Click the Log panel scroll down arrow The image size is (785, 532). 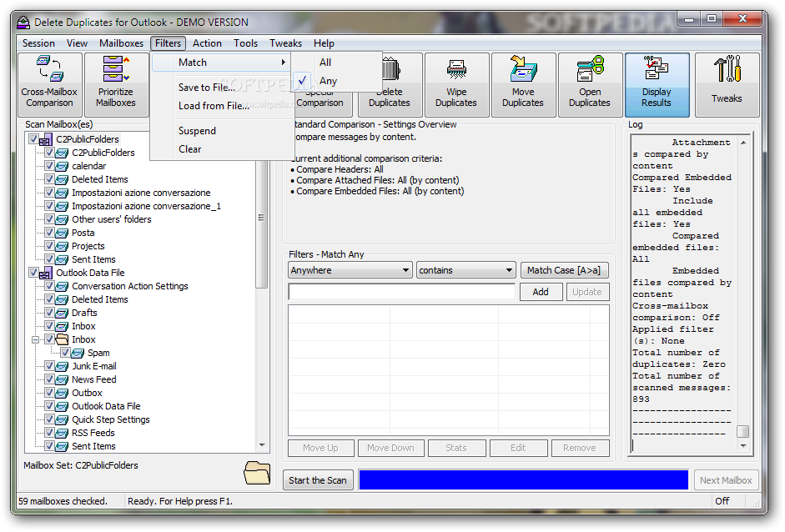point(743,446)
